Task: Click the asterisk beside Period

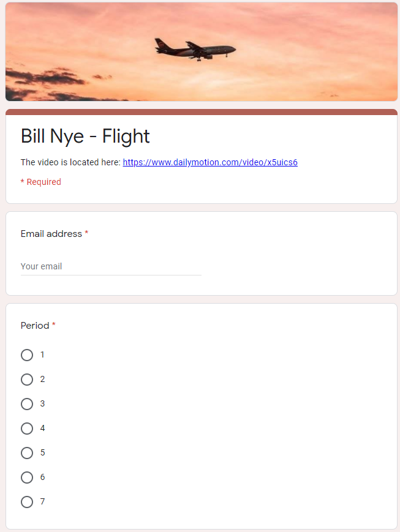Action: click(x=54, y=326)
